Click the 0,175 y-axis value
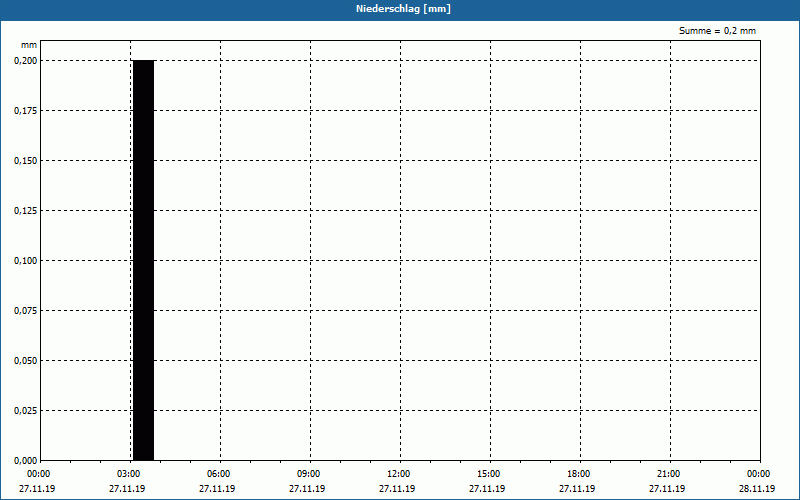This screenshot has width=800, height=500. point(26,110)
